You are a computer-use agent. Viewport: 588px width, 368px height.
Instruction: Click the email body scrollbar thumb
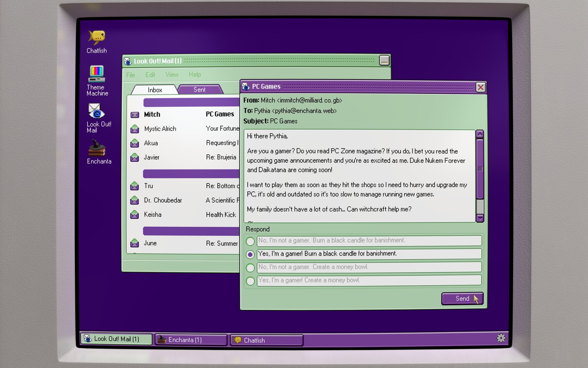pos(480,169)
